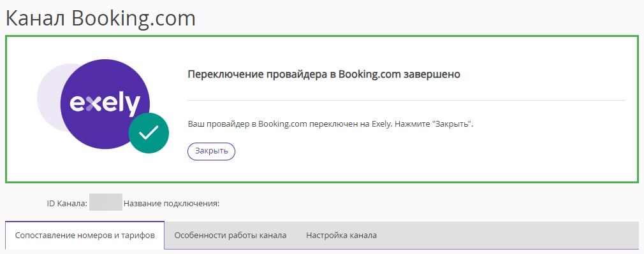Click the Ваш провайдер переключен message text
Viewport: 644px width, 254px height.
pos(331,124)
